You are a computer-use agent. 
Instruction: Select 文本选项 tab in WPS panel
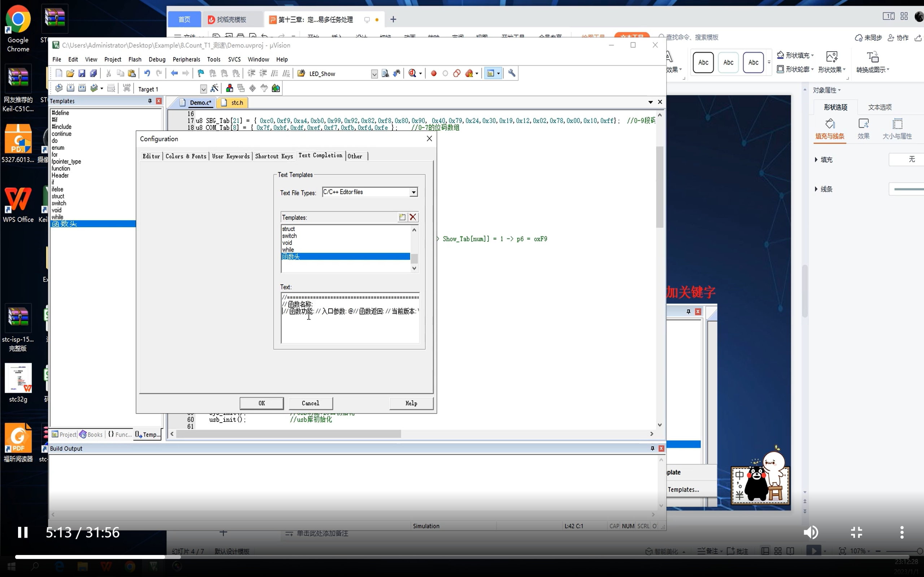(880, 107)
